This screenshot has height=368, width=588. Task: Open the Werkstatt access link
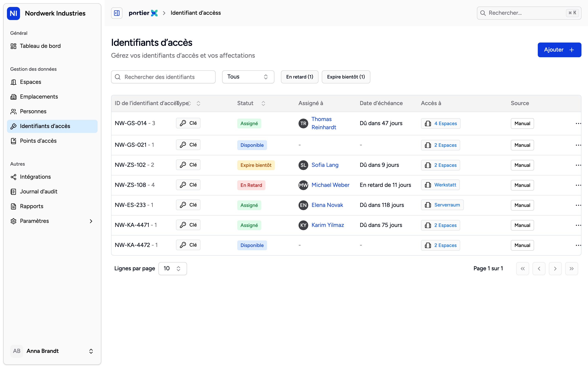pos(440,185)
